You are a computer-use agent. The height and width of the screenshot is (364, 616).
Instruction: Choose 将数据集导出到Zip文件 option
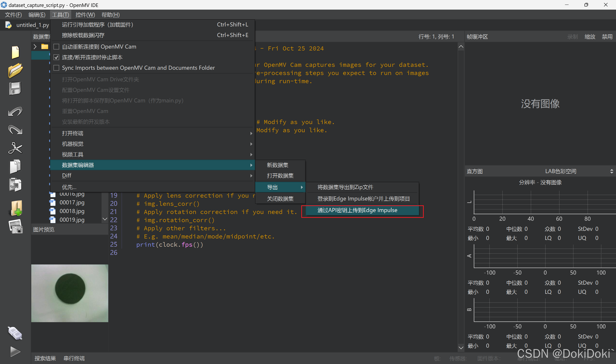[x=345, y=187]
